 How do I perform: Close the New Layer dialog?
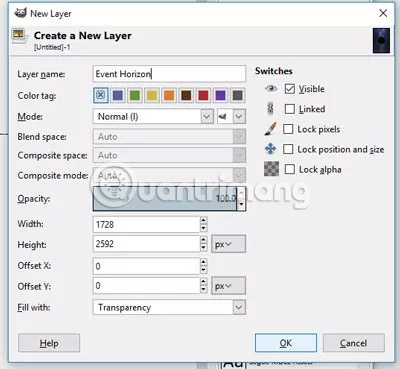[x=383, y=13]
